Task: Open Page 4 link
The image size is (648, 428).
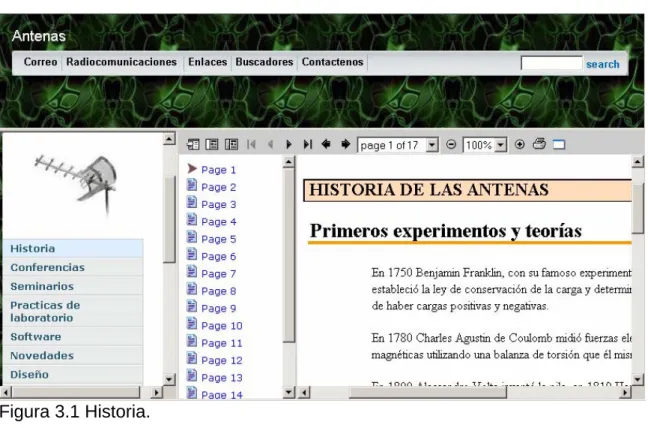Action: (x=219, y=222)
